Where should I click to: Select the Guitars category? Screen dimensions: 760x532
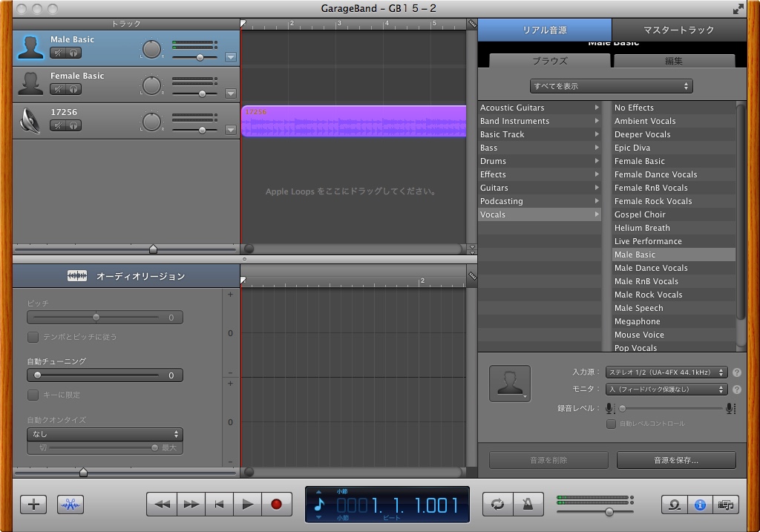[x=494, y=188]
